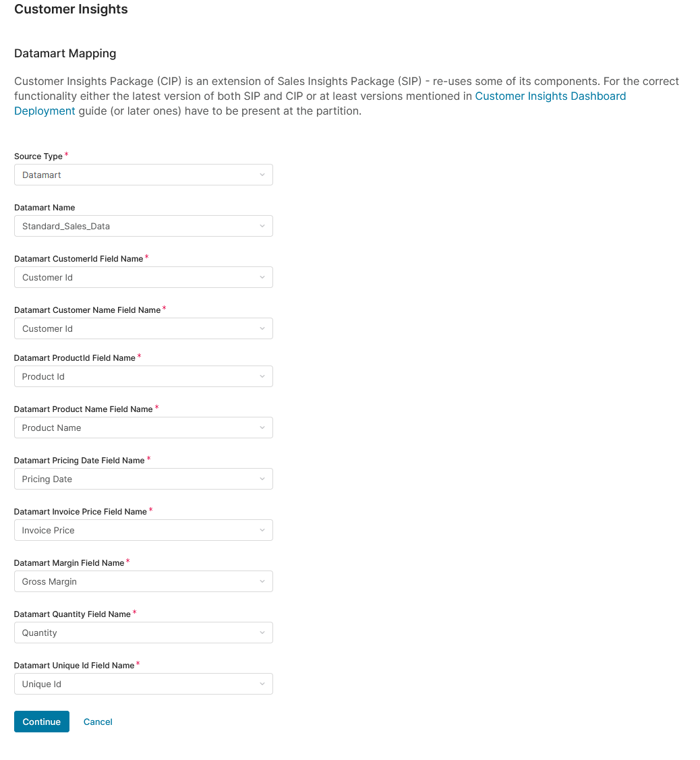Click chevron arrow of Pricing Date field
This screenshot has height=760, width=700.
(262, 479)
